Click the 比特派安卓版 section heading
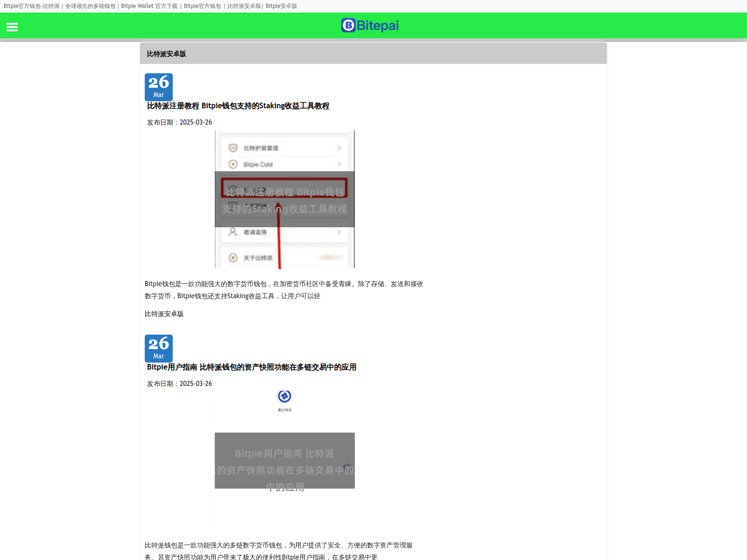The height and width of the screenshot is (560, 747). tap(167, 54)
